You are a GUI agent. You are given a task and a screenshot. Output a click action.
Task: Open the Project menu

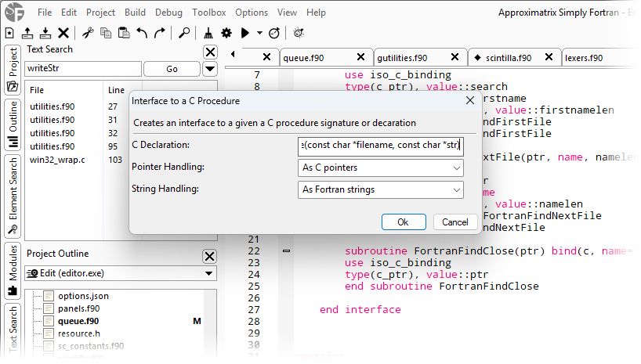tap(100, 13)
